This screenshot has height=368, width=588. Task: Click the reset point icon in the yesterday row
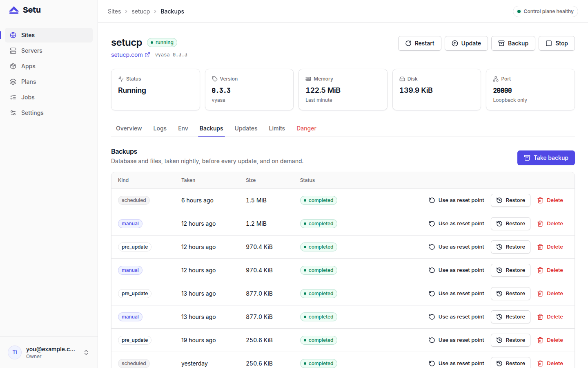point(432,364)
